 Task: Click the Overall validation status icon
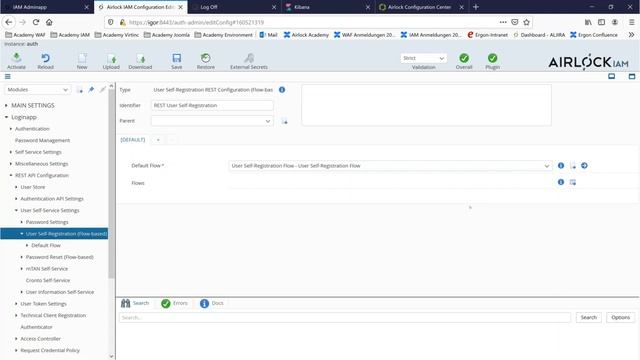pos(464,58)
